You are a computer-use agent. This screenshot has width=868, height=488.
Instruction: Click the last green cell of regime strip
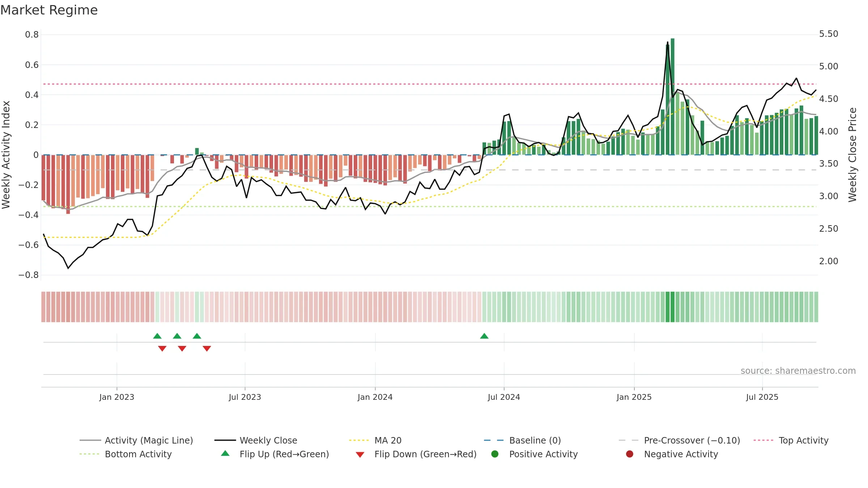pyautogui.click(x=816, y=307)
